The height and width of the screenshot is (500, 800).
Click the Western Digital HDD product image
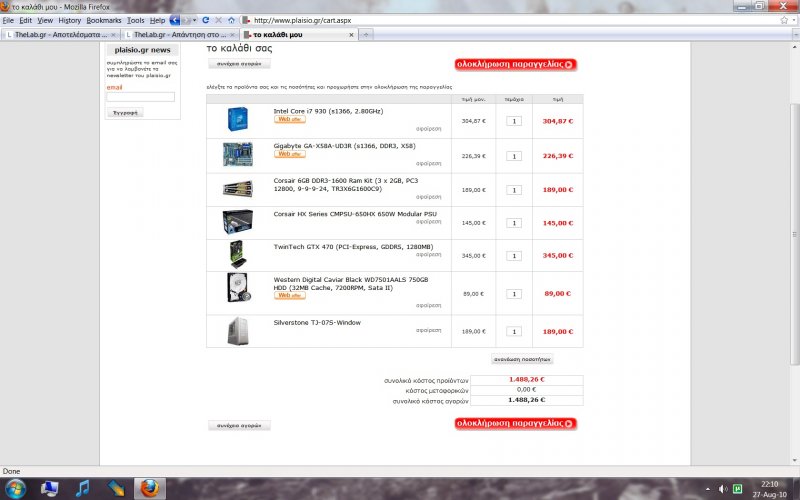coord(239,287)
